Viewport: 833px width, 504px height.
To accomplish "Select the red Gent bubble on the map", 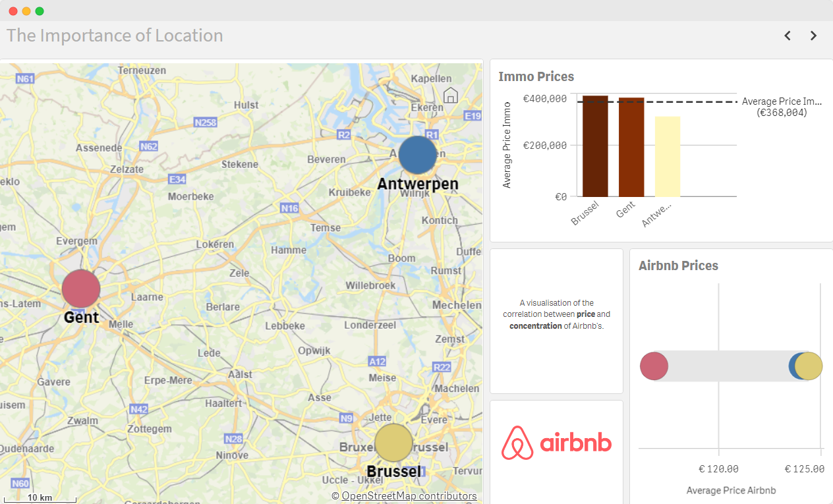I will pos(80,288).
